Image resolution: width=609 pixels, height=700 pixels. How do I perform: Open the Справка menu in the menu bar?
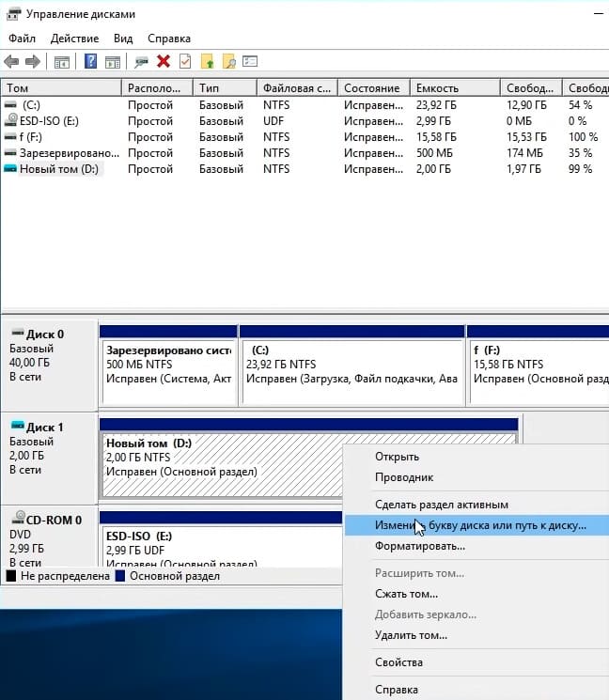tap(169, 39)
